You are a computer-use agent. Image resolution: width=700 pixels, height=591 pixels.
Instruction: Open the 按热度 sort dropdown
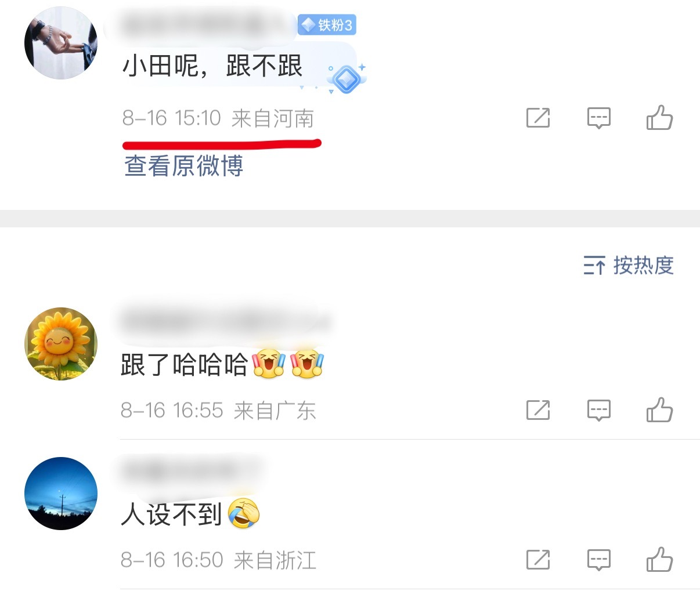629,266
